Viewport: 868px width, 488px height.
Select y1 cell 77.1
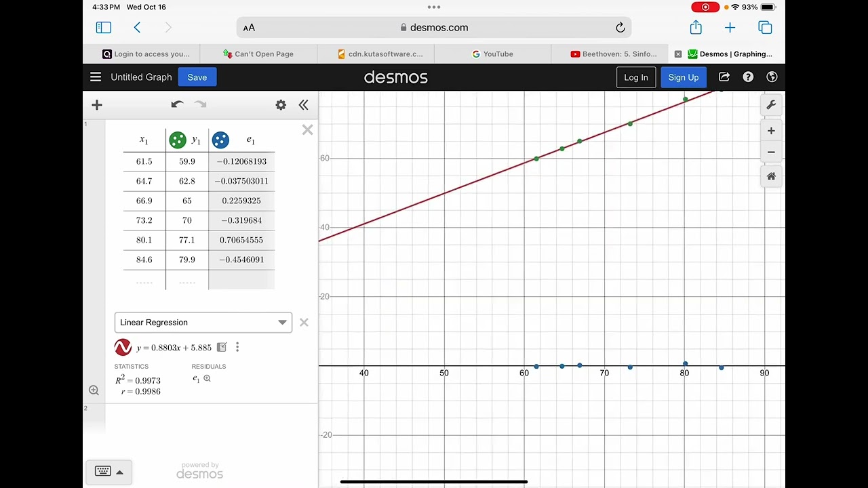(x=187, y=240)
